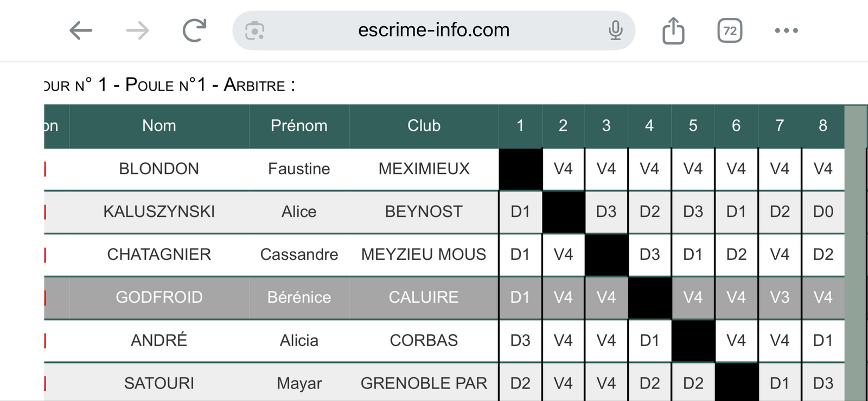The height and width of the screenshot is (401, 868).
Task: Start voice search with microphone icon
Action: click(x=615, y=30)
